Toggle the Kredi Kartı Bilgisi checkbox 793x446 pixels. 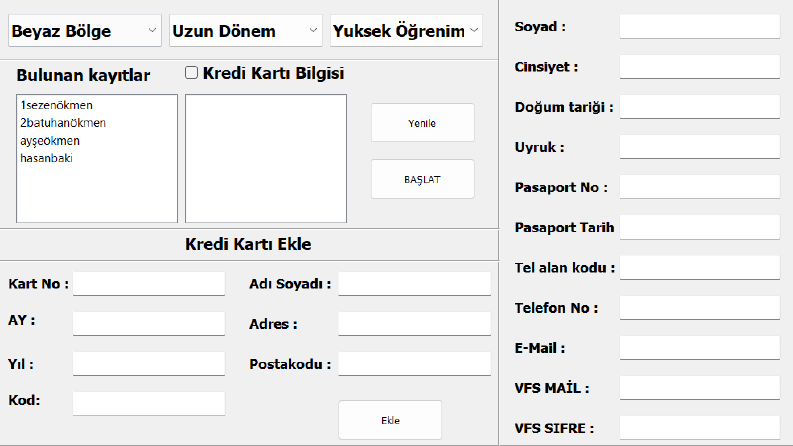[x=191, y=73]
